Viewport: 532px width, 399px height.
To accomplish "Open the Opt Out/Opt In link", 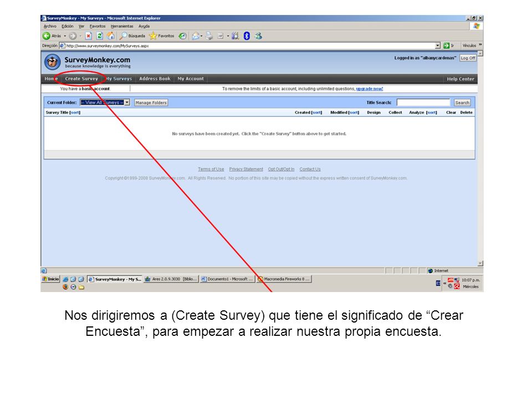I will coord(282,169).
